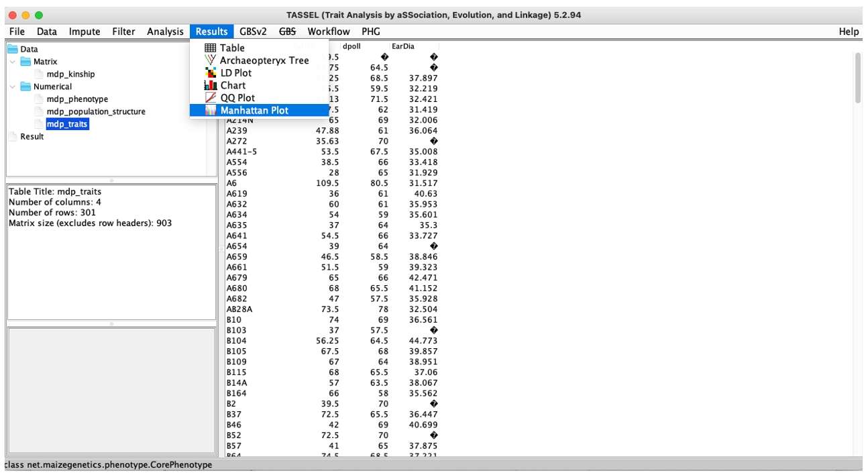
Task: Click row header A441-5
Action: coord(241,152)
